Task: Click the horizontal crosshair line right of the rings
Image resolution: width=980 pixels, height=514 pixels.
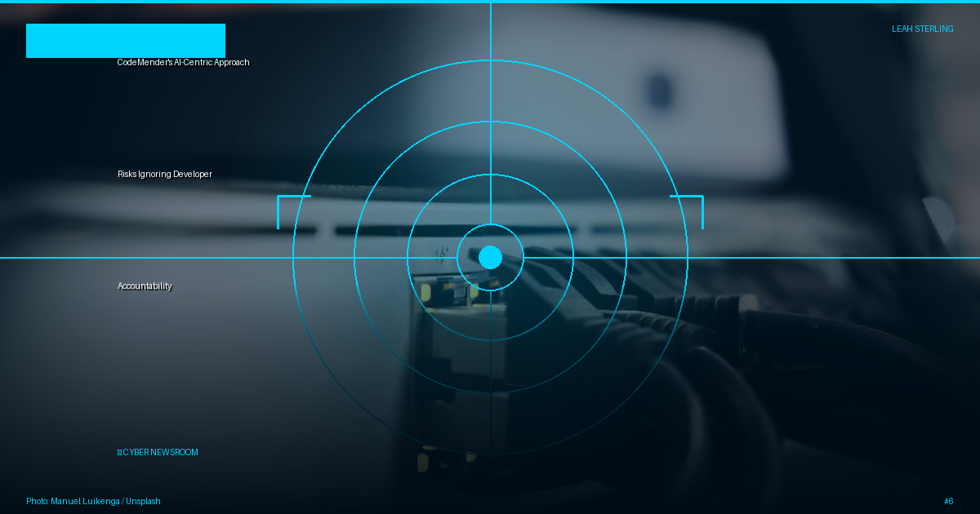Action: click(x=833, y=257)
